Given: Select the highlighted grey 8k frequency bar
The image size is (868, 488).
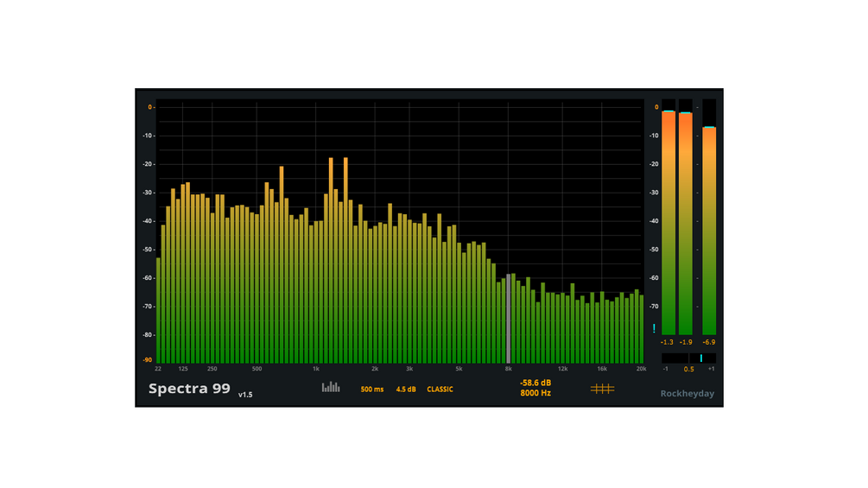Looking at the screenshot, I should (508, 319).
